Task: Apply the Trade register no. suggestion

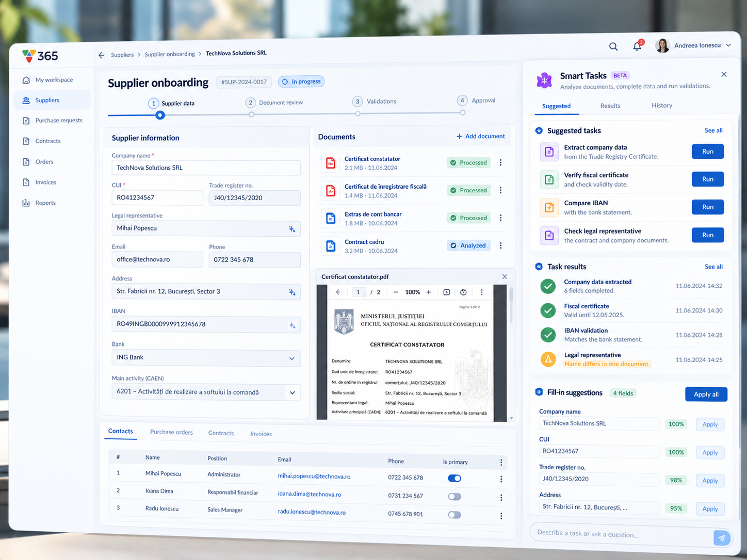Action: click(x=710, y=481)
